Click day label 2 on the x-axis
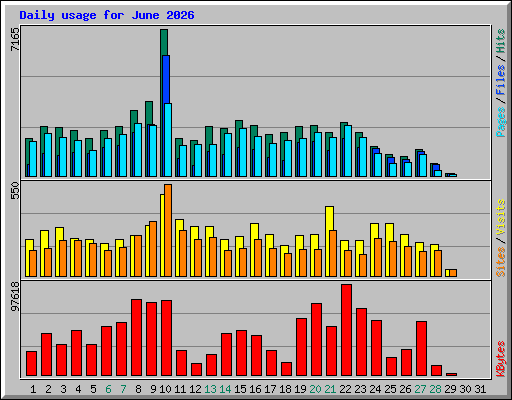The height and width of the screenshot is (400, 512). click(x=48, y=389)
